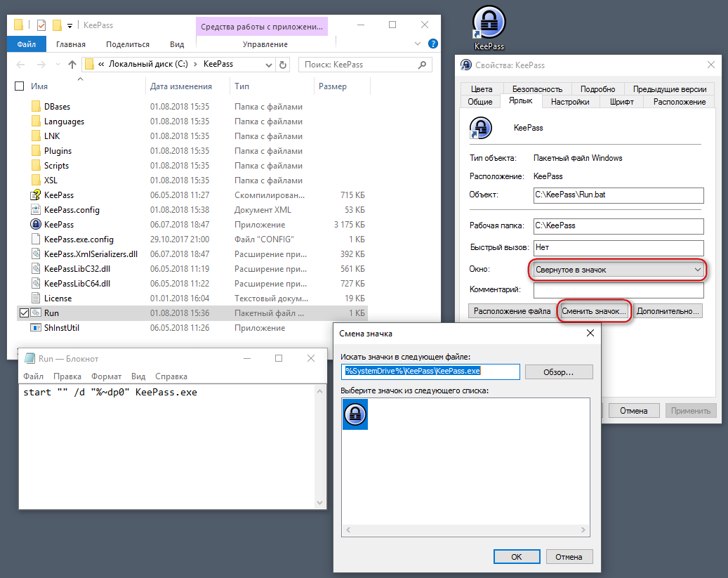
Task: Refresh the KeePass folder view
Action: 283,65
